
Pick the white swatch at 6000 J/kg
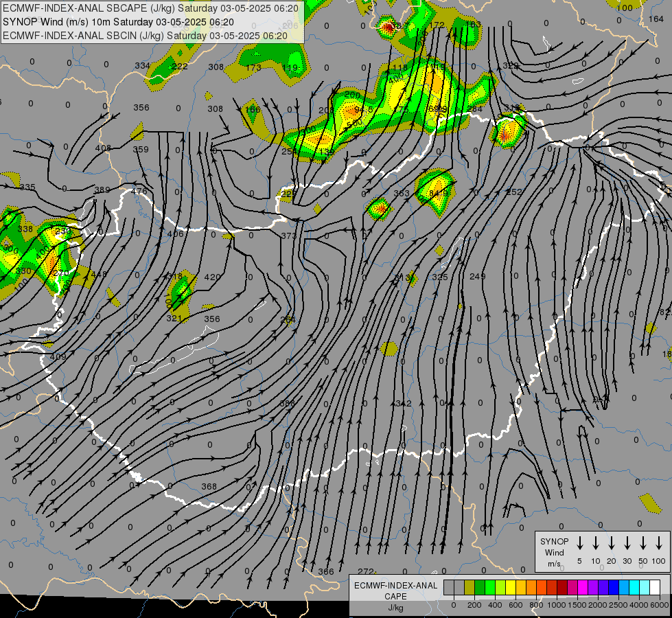(654, 587)
